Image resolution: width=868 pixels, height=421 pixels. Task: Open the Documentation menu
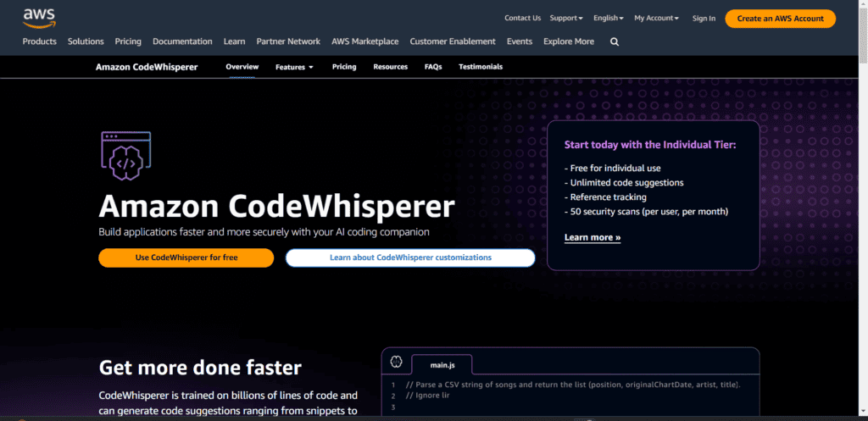(182, 42)
